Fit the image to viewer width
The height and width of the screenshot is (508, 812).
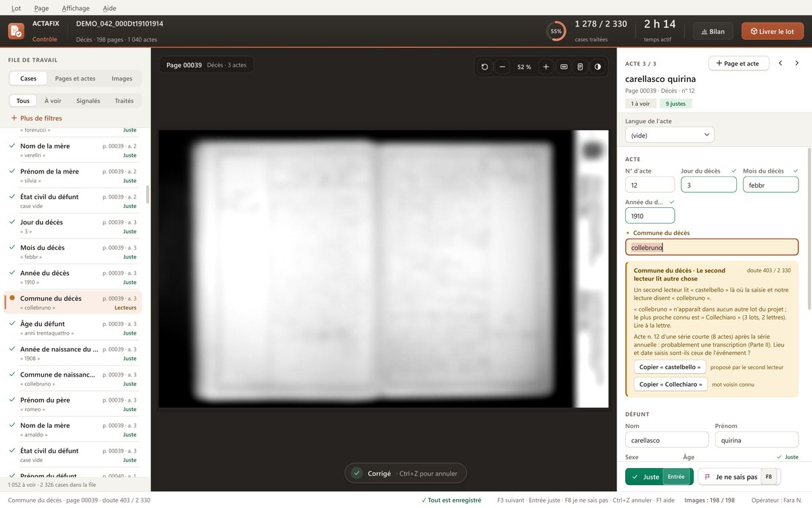564,67
